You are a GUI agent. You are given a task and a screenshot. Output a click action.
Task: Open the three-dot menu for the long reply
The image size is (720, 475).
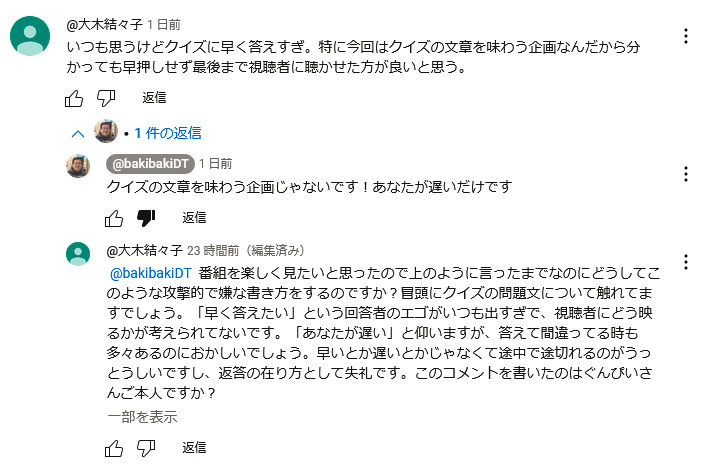coord(686,262)
